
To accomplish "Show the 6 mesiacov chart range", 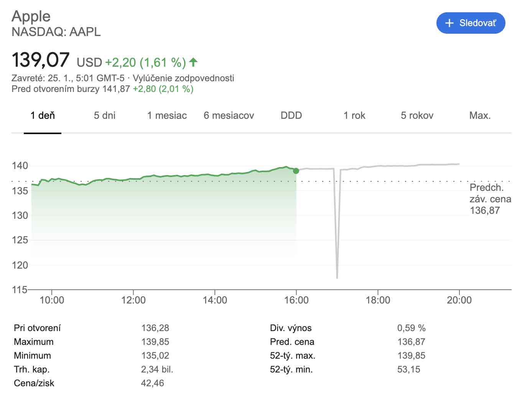I will coord(229,115).
